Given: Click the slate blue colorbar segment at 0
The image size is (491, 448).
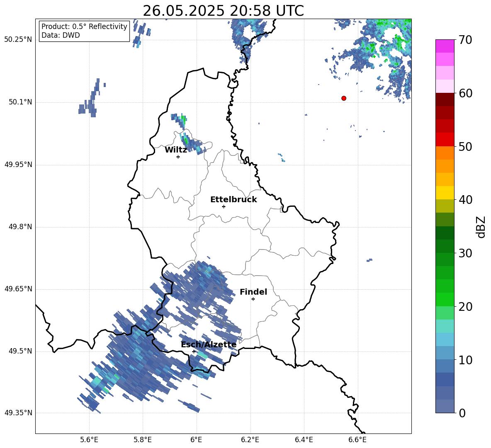Looking at the screenshot, I should [445, 406].
